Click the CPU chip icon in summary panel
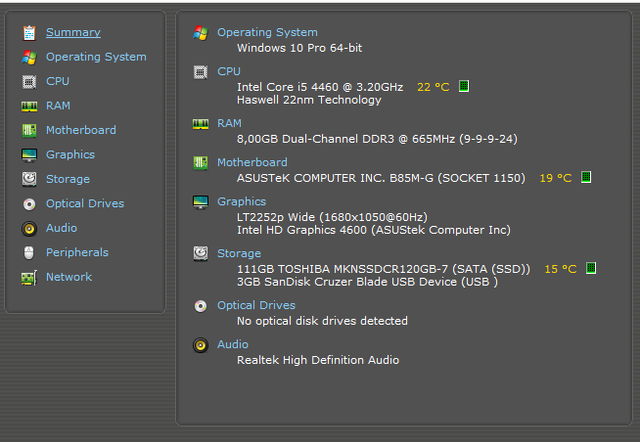 [x=200, y=72]
